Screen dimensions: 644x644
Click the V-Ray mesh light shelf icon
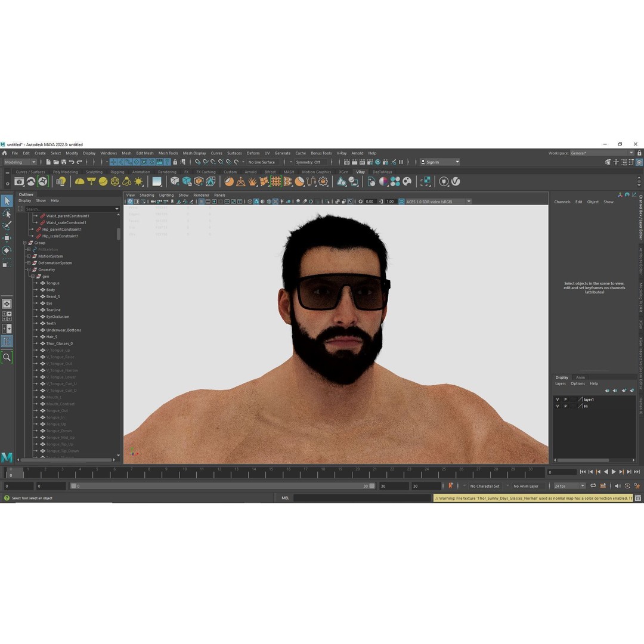point(115,181)
